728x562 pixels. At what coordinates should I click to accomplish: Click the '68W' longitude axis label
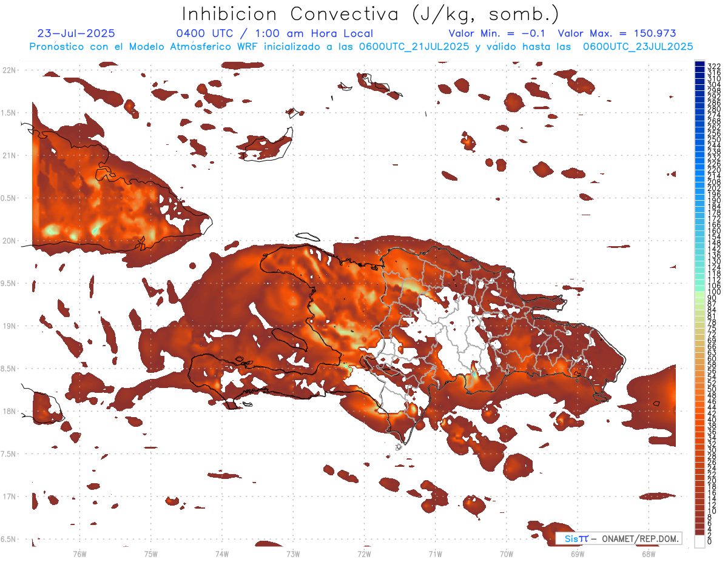coord(648,554)
